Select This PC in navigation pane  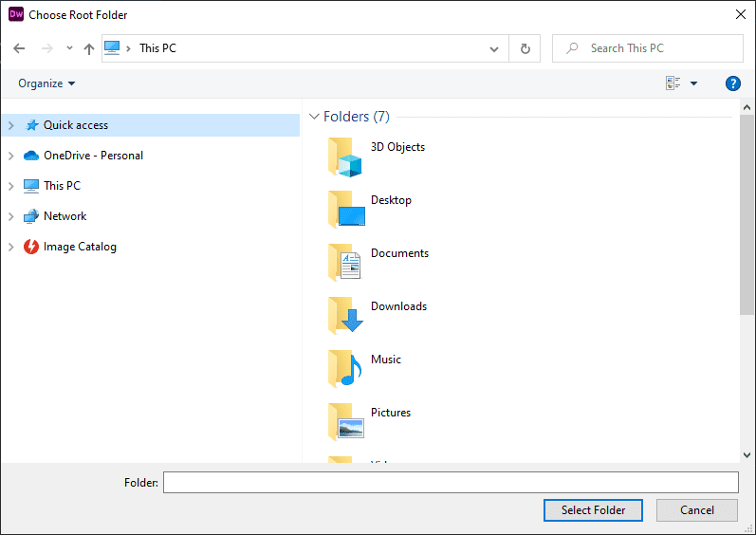point(62,186)
